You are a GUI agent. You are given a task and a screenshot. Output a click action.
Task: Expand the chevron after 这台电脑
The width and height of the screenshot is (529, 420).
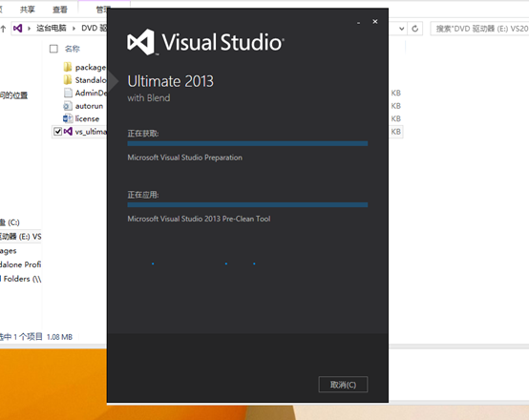pyautogui.click(x=74, y=29)
